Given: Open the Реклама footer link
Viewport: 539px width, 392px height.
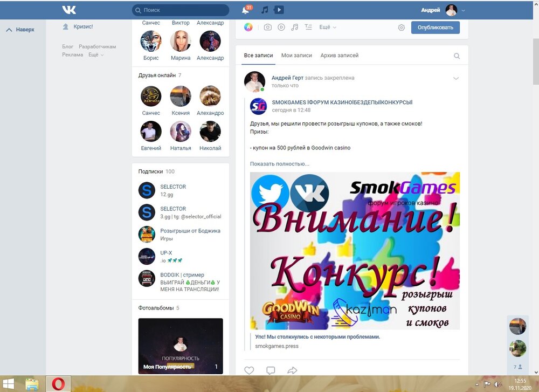Looking at the screenshot, I should [x=73, y=54].
